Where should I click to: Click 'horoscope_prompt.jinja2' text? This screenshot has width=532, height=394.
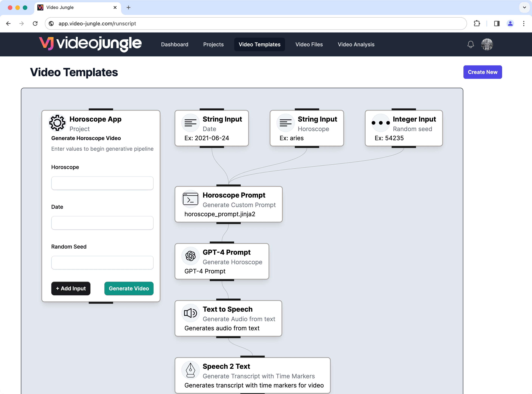pyautogui.click(x=220, y=214)
